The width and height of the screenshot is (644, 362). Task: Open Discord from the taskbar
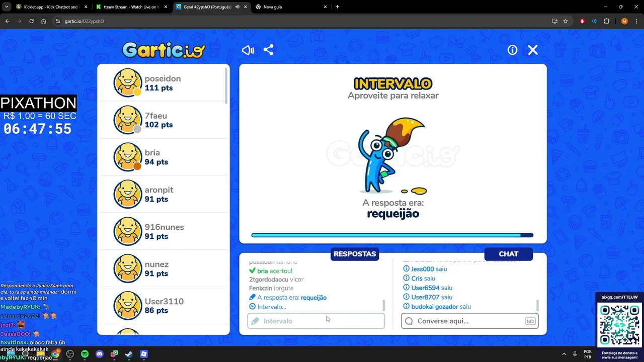coord(100,354)
